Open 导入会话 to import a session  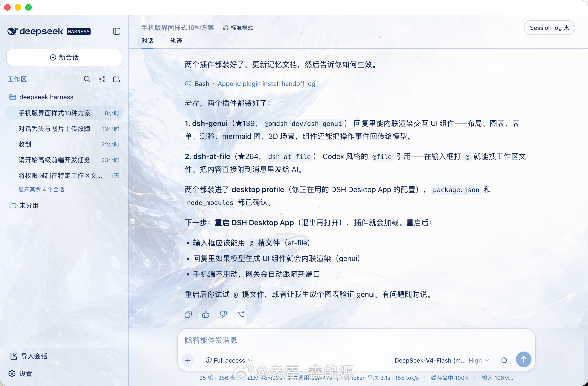tap(29, 356)
